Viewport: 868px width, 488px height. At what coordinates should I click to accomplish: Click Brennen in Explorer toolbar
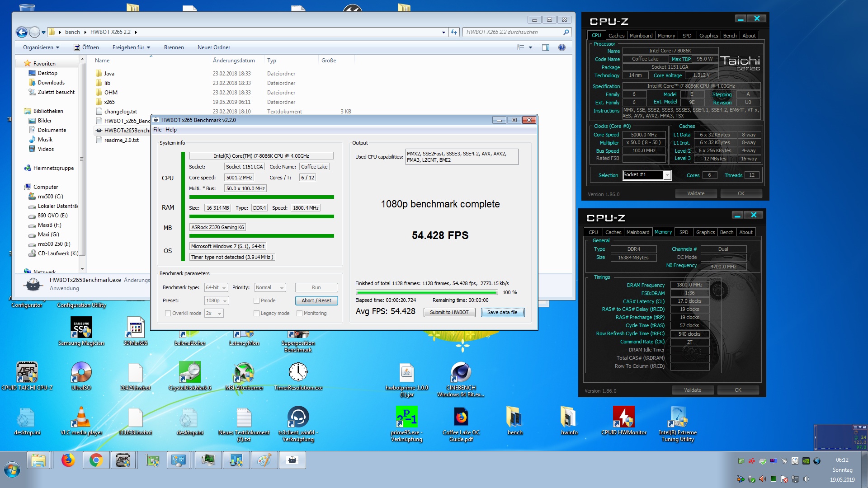[174, 47]
